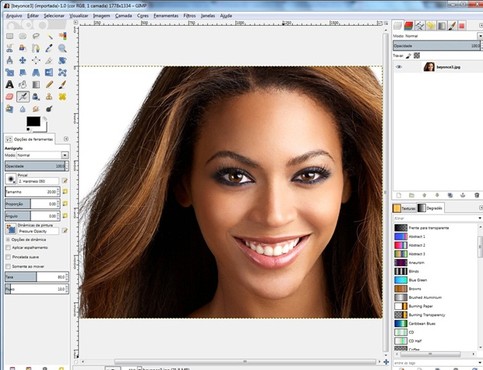Toggle visibility of beyonce3.jpg layer
The width and height of the screenshot is (483, 370).
click(399, 67)
